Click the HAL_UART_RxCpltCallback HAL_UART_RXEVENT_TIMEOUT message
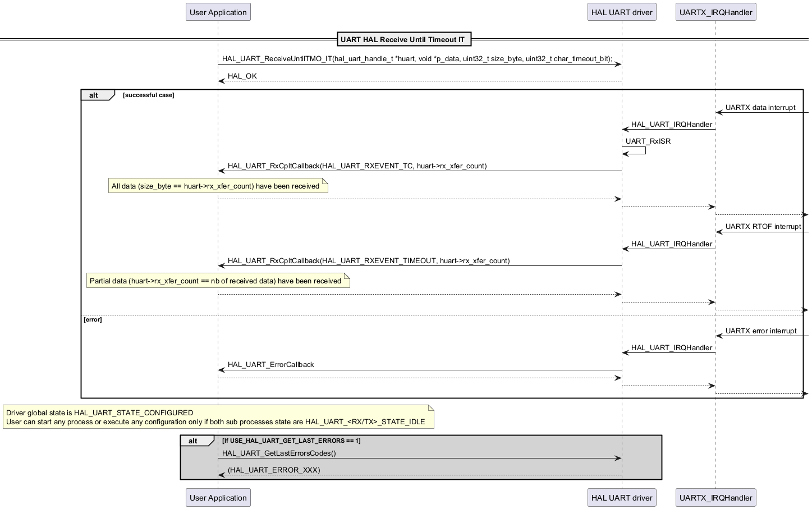812x509 pixels. 369,261
